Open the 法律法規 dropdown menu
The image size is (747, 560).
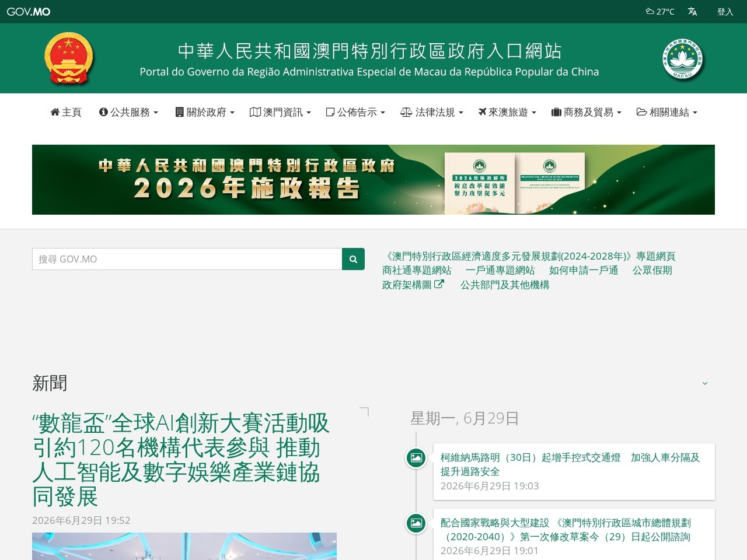click(432, 112)
